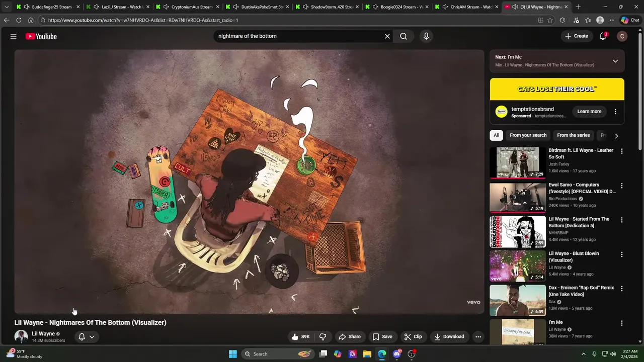Unmute the Lil Wayne browser tab
This screenshot has height=362, width=644.
point(515,7)
